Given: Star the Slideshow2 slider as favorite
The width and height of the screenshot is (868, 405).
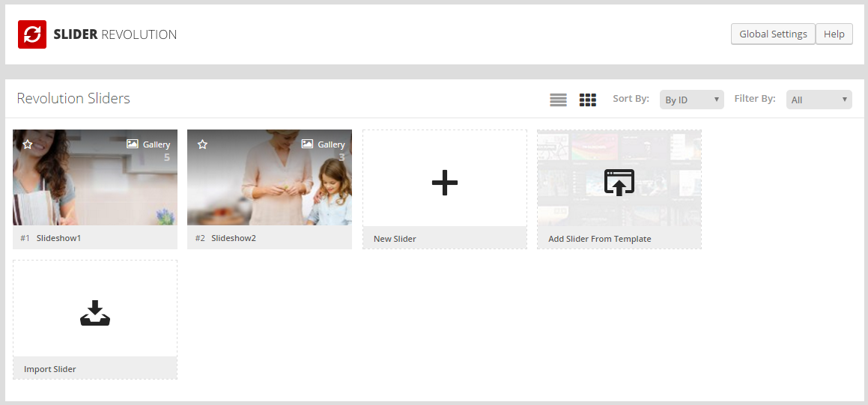Looking at the screenshot, I should click(x=203, y=144).
